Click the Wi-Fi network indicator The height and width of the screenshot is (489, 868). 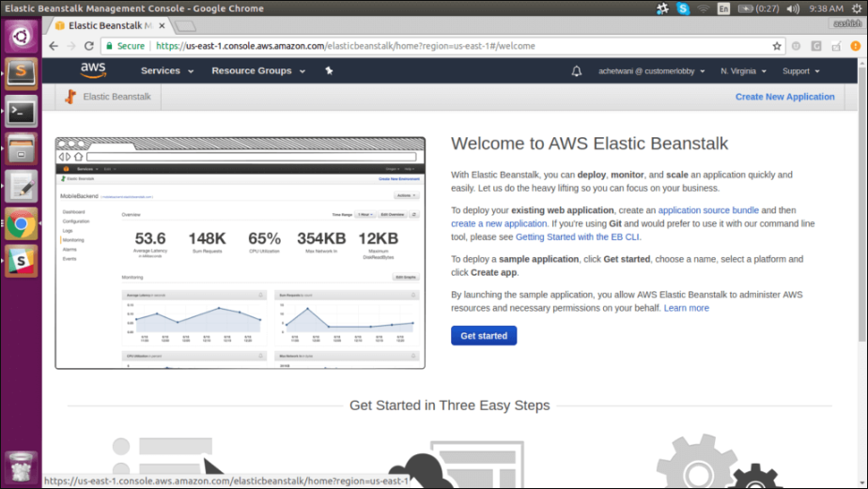(703, 8)
